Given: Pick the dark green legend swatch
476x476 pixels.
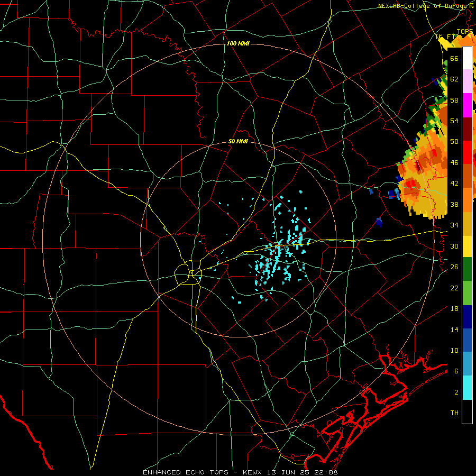Looking at the screenshot, I should tap(467, 269).
